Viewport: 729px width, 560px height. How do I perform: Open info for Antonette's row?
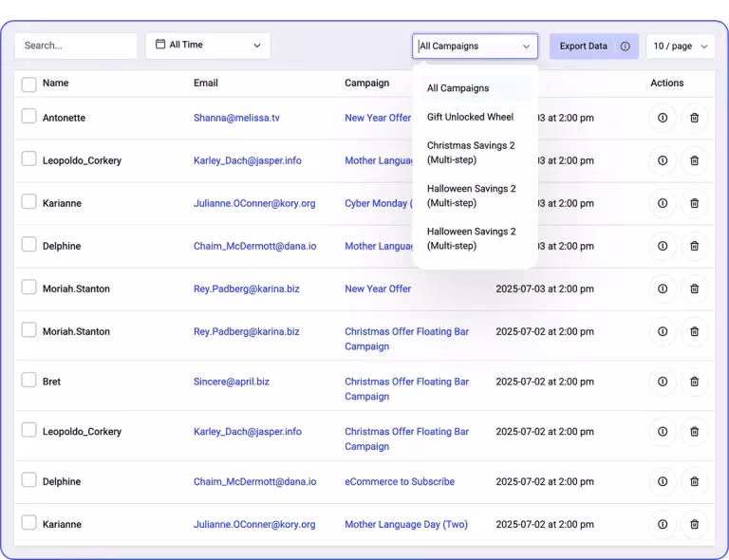pos(663,118)
